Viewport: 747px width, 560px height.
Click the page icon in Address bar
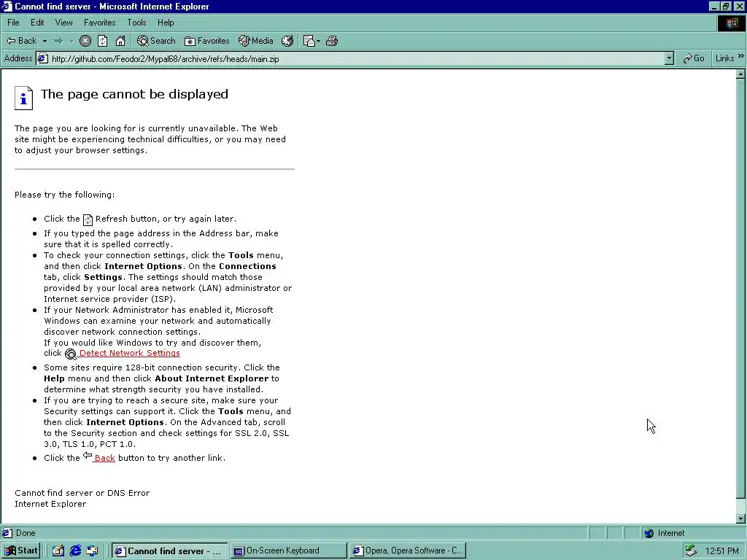click(x=43, y=58)
